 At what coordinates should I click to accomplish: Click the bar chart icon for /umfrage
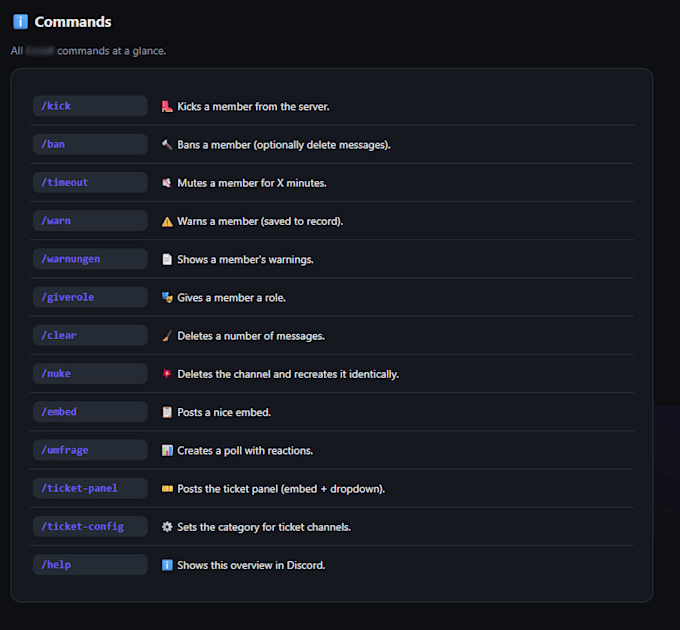tap(167, 450)
